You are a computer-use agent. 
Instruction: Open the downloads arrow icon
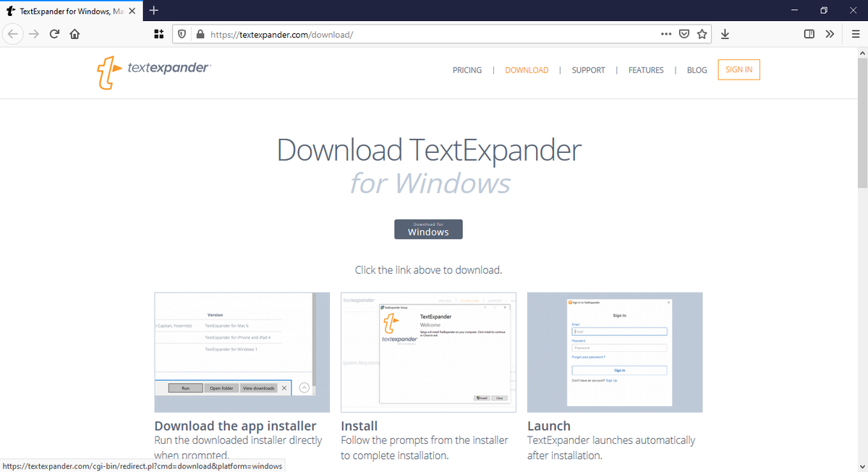pyautogui.click(x=725, y=34)
